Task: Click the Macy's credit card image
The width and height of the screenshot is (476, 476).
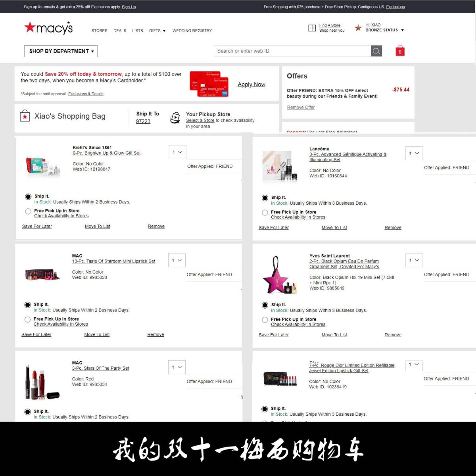Action: coord(209,84)
